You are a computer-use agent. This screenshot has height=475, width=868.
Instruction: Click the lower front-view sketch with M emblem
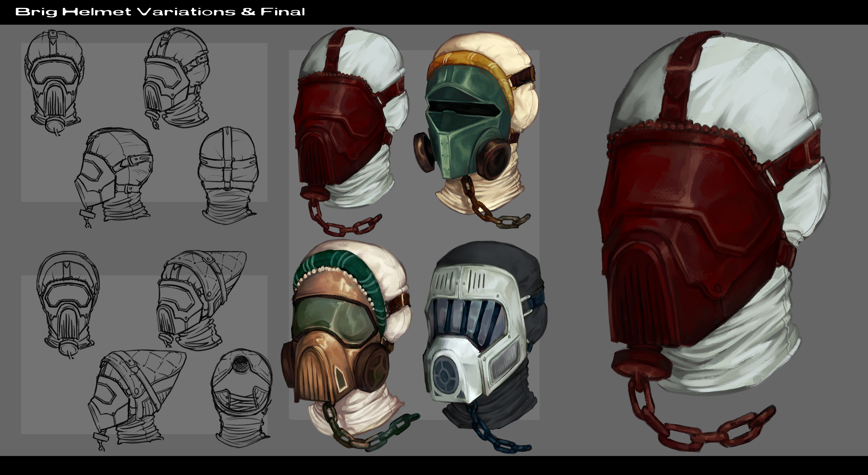[67, 304]
